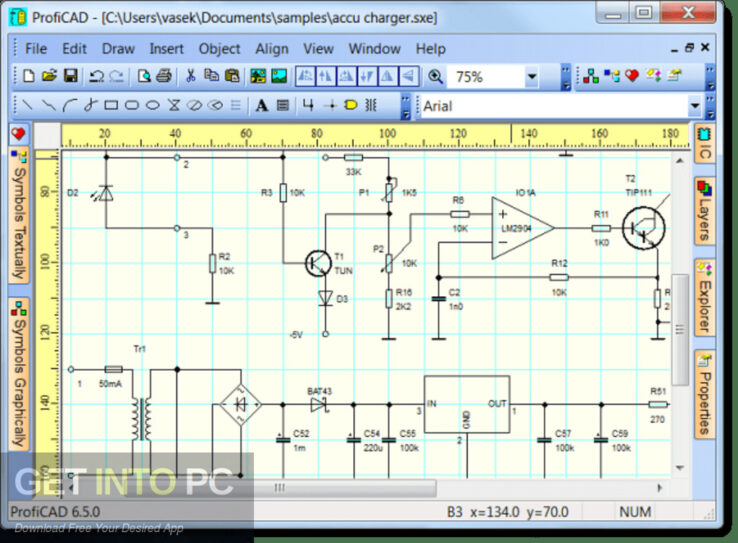The image size is (738, 543).
Task: Open the Object menu
Action: tap(219, 48)
